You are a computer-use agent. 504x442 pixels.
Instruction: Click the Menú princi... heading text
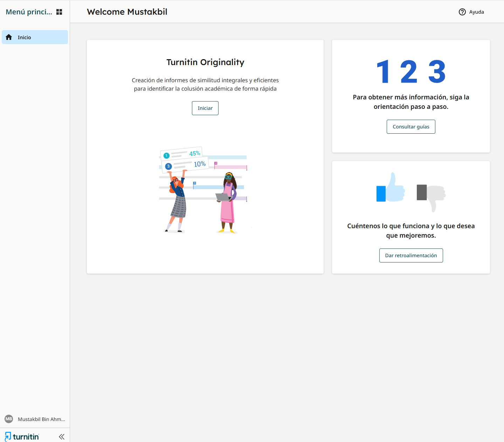tap(29, 12)
